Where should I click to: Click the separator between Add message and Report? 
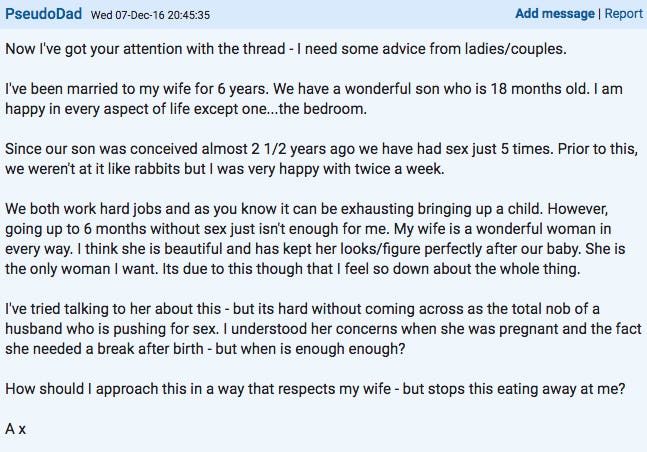600,14
